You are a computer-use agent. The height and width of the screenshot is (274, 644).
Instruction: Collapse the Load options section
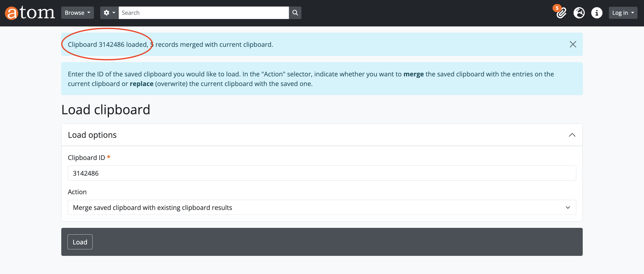(x=572, y=135)
